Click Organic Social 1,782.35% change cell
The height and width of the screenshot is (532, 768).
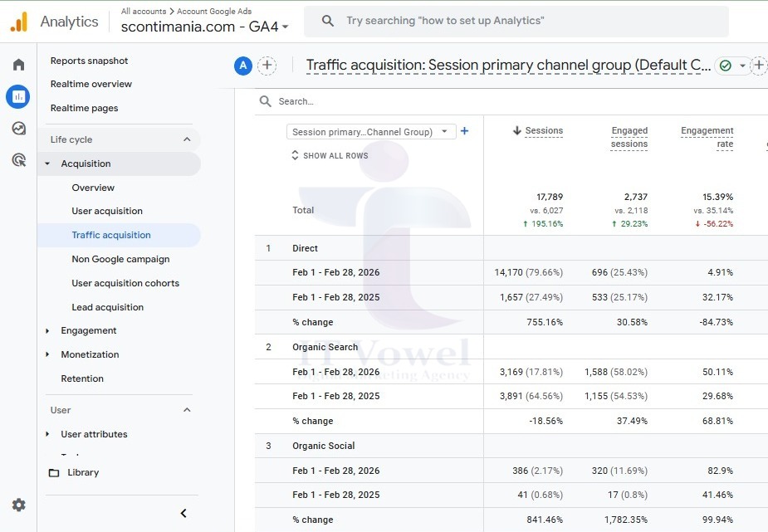(x=626, y=520)
